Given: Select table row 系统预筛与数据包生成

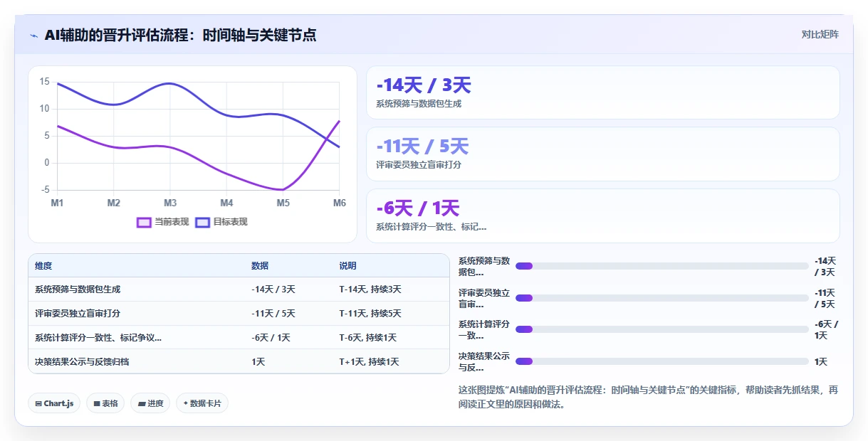Looking at the screenshot, I should 239,289.
